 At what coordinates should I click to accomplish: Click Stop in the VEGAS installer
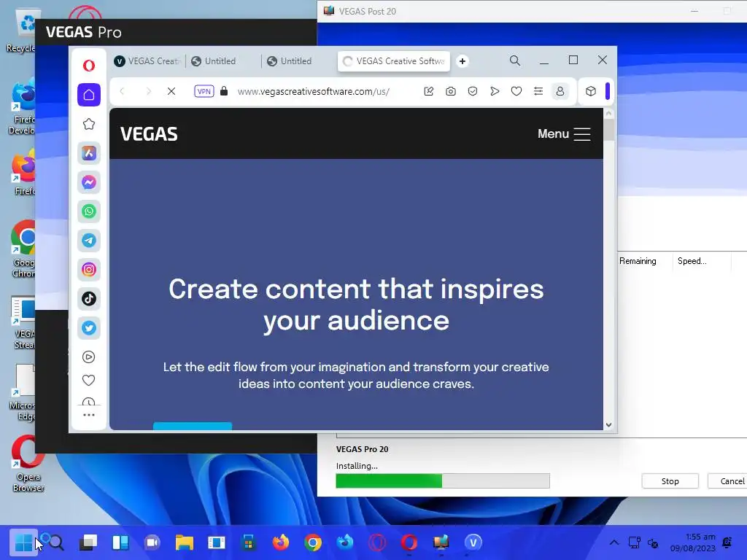pos(670,481)
